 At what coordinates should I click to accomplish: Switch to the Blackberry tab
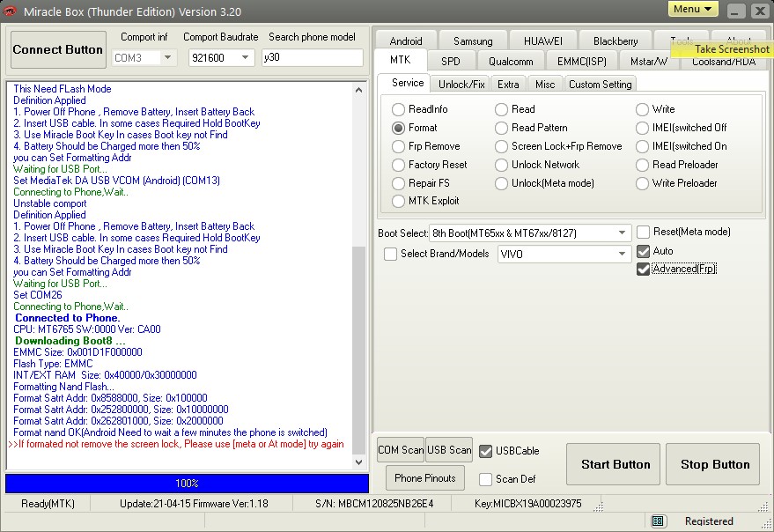616,41
